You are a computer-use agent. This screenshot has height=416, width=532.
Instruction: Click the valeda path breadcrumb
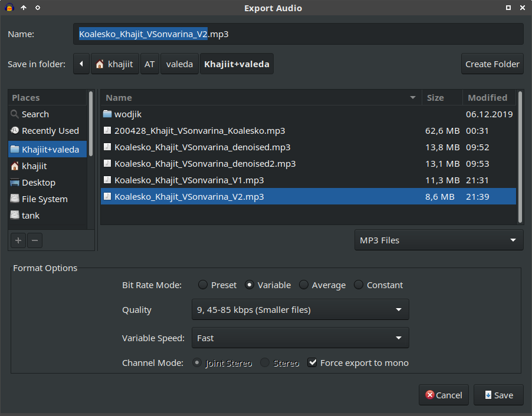click(x=179, y=64)
